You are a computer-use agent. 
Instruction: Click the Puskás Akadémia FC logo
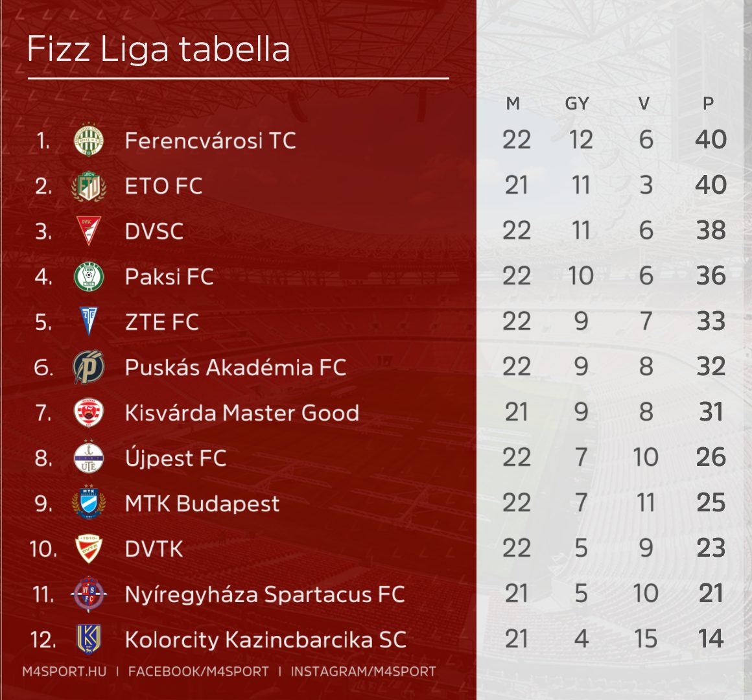pos(89,367)
